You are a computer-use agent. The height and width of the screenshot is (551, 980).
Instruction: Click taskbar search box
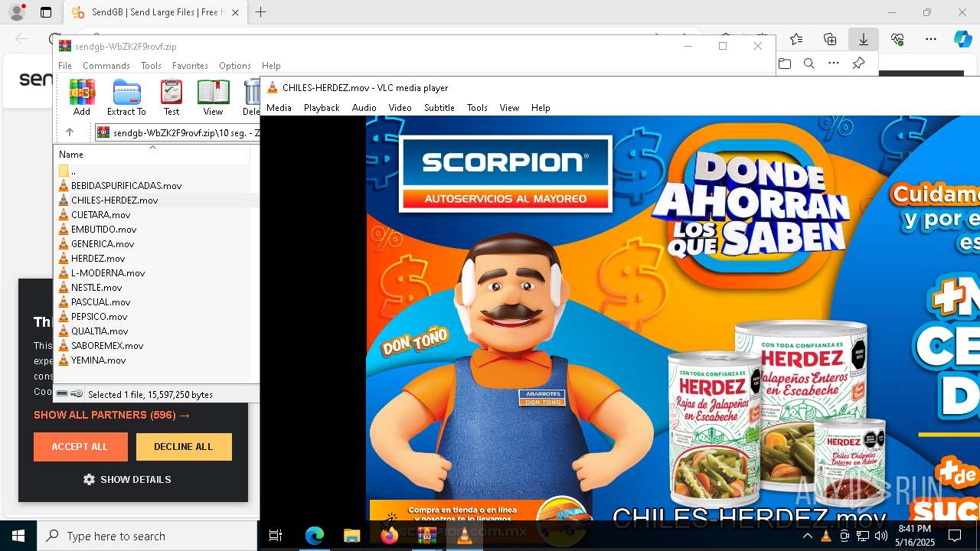[147, 536]
